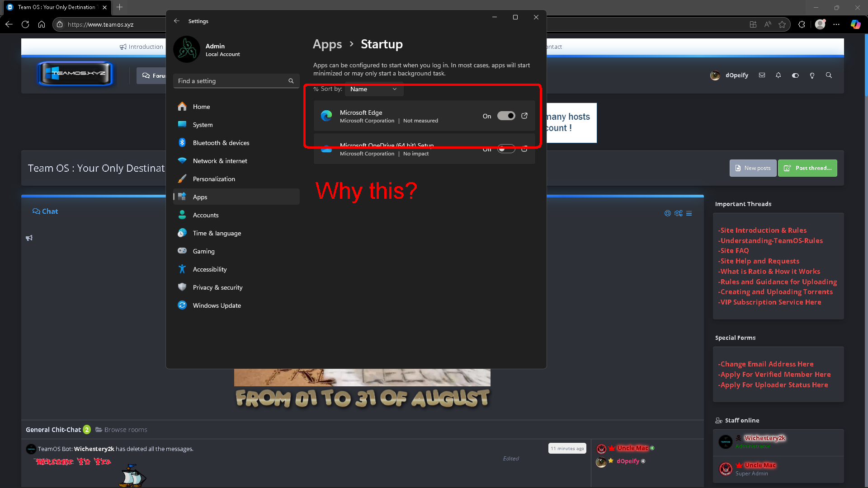This screenshot has width=868, height=488.
Task: Open Gaming settings
Action: click(236, 251)
